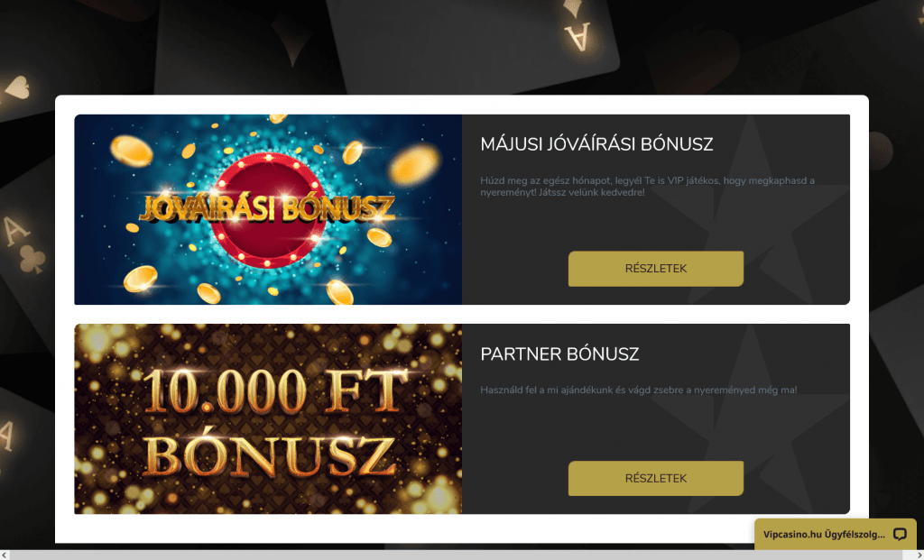Click the Májusi Jóváírási Bónusz heading

596,144
